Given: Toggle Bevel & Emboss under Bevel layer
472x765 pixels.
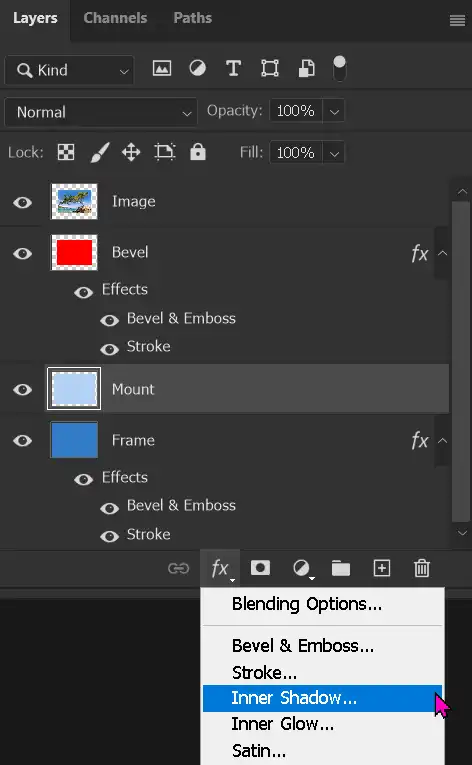Looking at the screenshot, I should pos(109,320).
